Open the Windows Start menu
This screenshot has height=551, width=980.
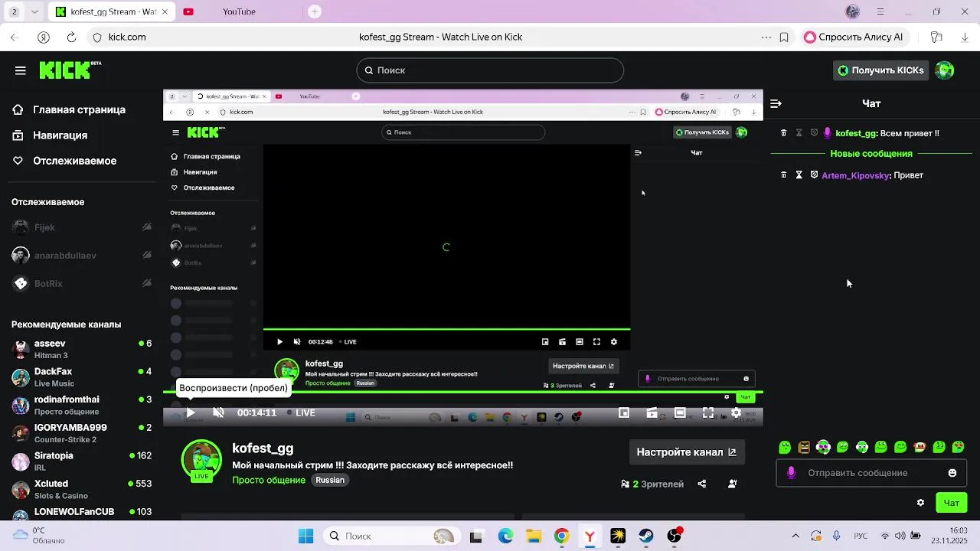(305, 536)
